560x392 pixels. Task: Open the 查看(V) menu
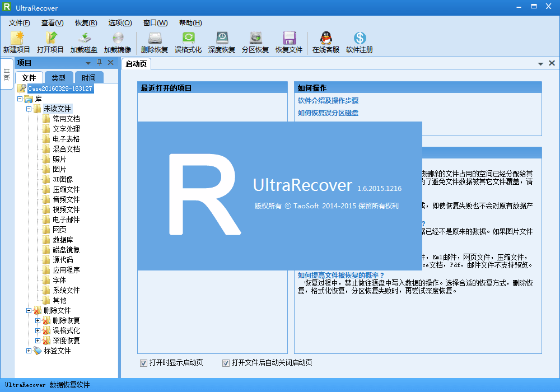click(53, 23)
